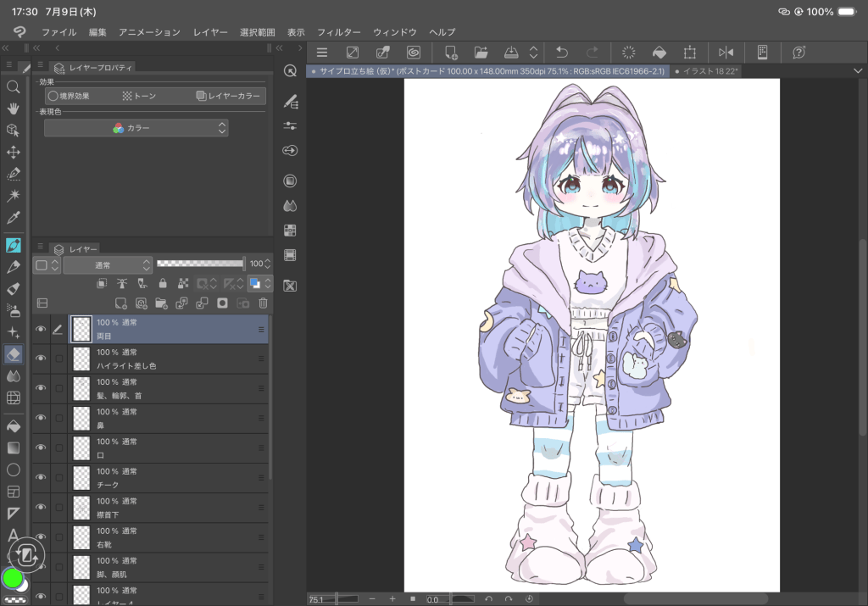Image resolution: width=868 pixels, height=606 pixels.
Task: Open the カラー expression color dropdown
Action: coord(136,128)
